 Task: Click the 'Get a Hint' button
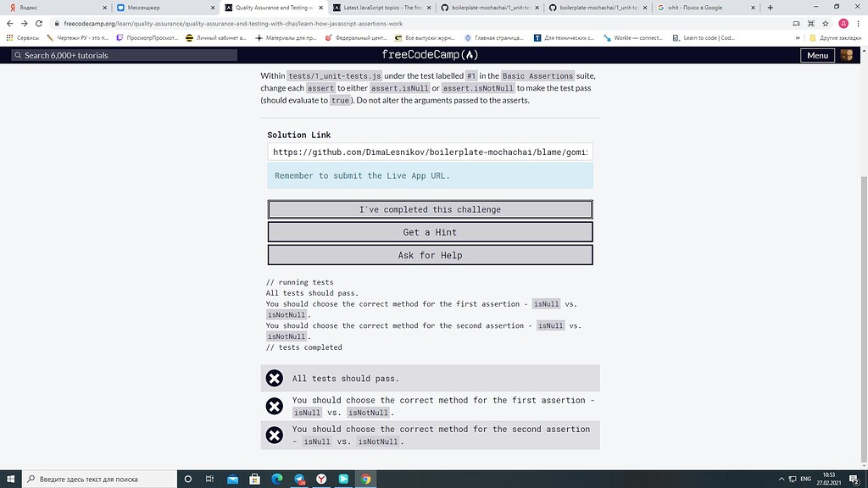(x=430, y=232)
